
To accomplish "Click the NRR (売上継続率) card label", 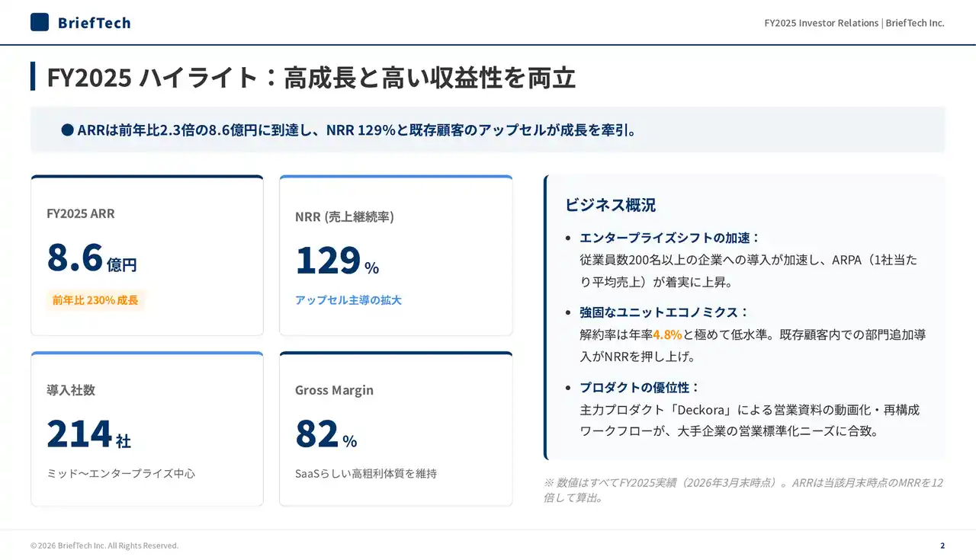I will coord(344,216).
